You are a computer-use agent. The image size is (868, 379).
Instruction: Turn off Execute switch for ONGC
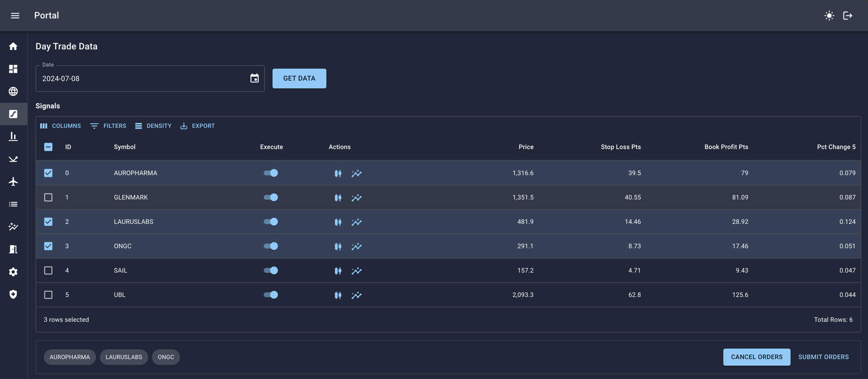[271, 246]
